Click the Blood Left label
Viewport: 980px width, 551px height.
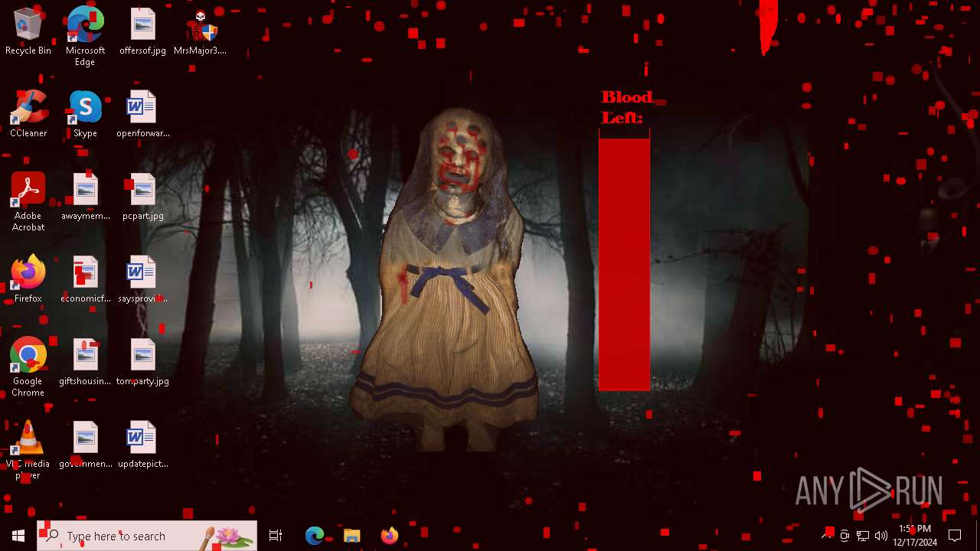click(x=627, y=107)
